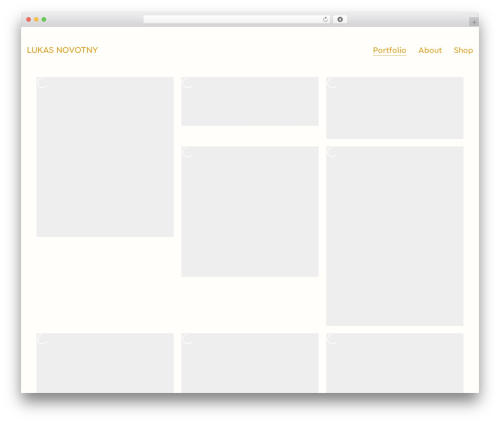Screen dimensions: 500x423
Task: Click the browser address bar field
Action: [x=237, y=20]
